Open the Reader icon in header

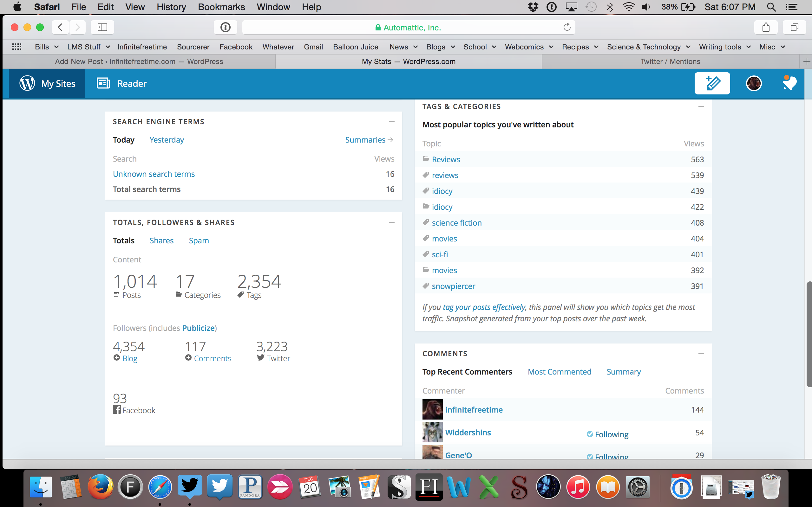tap(103, 83)
